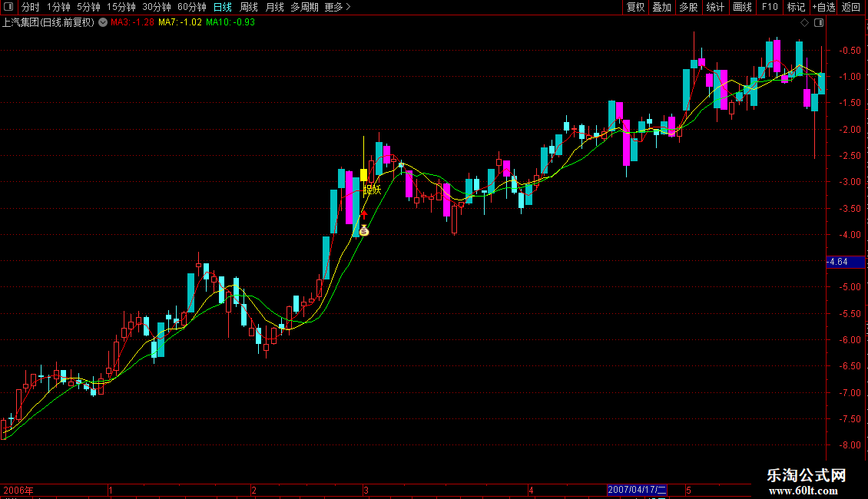Open the 统计 statistics button
This screenshot has height=499, width=868.
point(714,7)
